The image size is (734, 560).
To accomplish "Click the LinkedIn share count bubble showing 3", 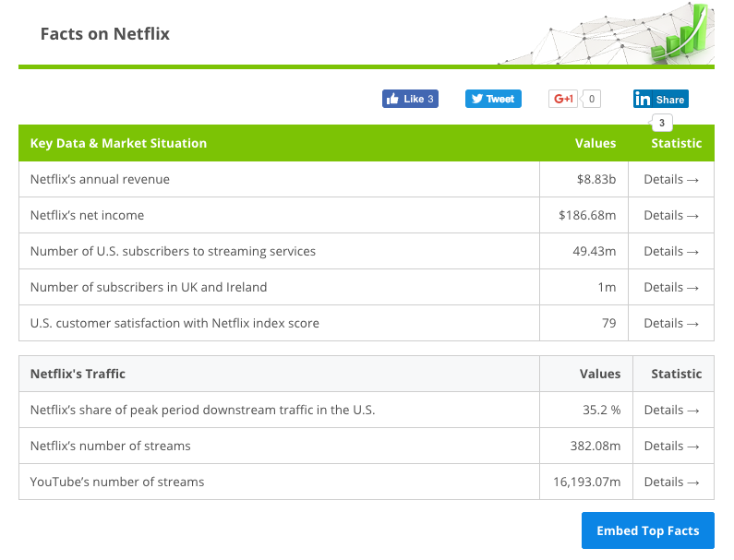I will (x=661, y=123).
